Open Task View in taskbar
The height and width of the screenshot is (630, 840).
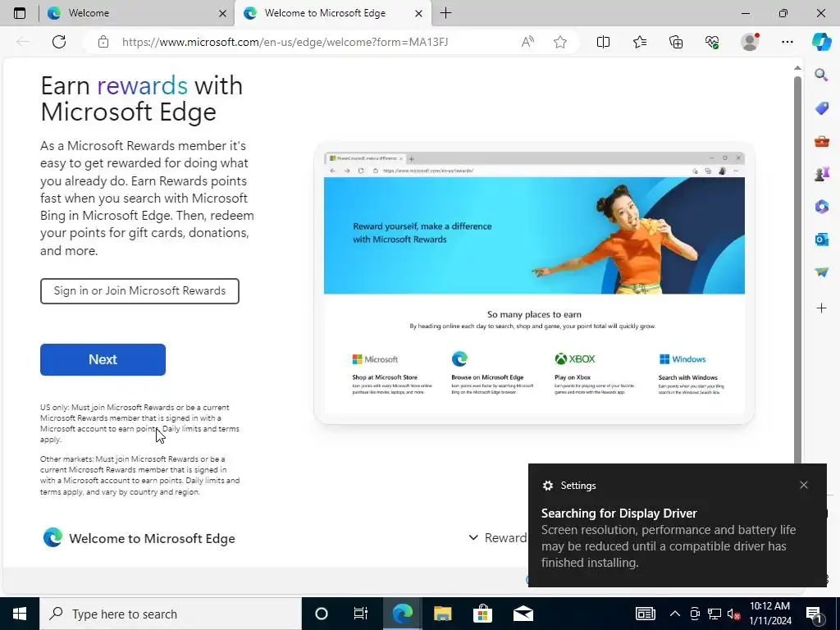[x=361, y=614]
